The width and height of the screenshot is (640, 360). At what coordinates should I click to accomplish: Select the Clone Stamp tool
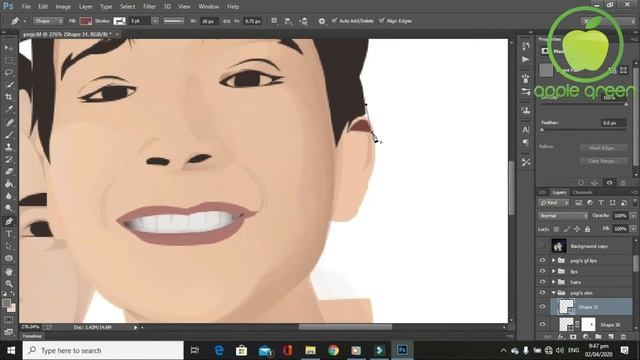(x=9, y=147)
